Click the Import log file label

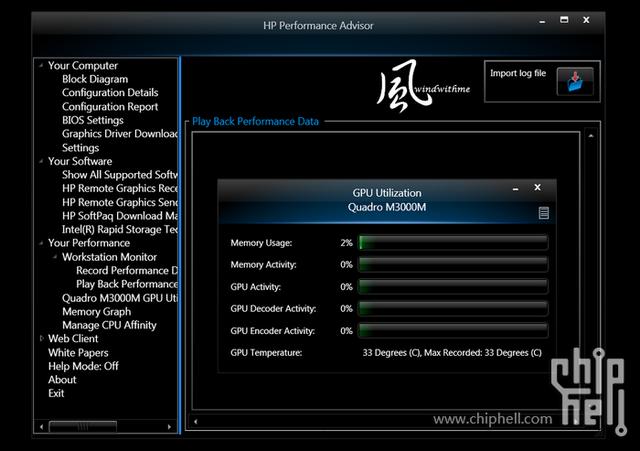click(518, 73)
